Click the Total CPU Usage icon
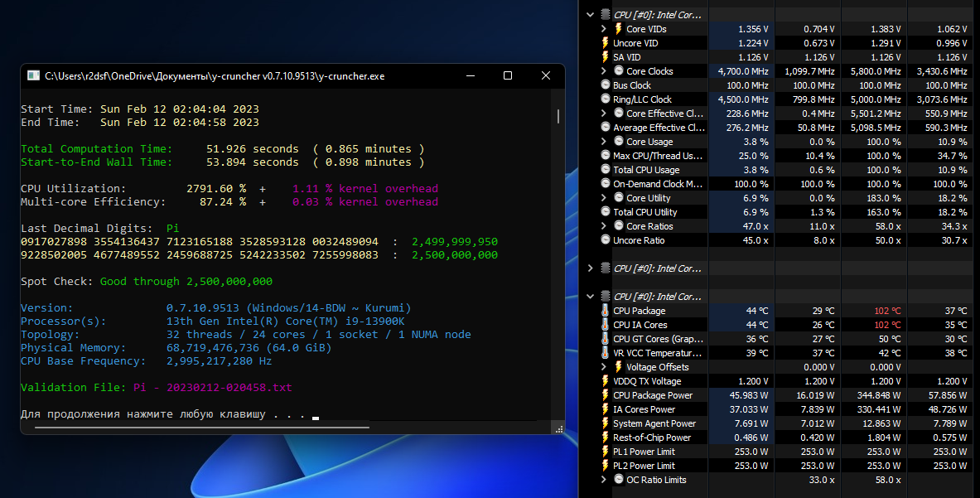 tap(605, 169)
